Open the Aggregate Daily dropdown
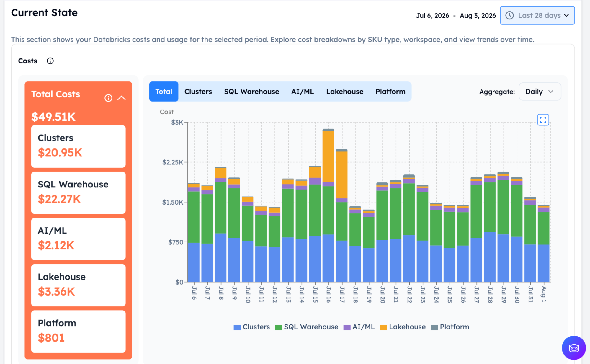Viewport: 590px width, 364px height. click(x=540, y=92)
